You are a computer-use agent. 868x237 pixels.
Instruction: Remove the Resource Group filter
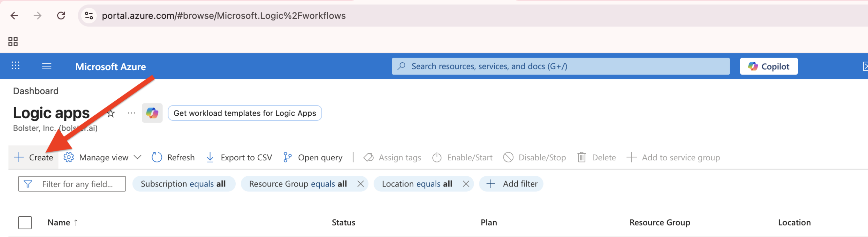point(360,184)
